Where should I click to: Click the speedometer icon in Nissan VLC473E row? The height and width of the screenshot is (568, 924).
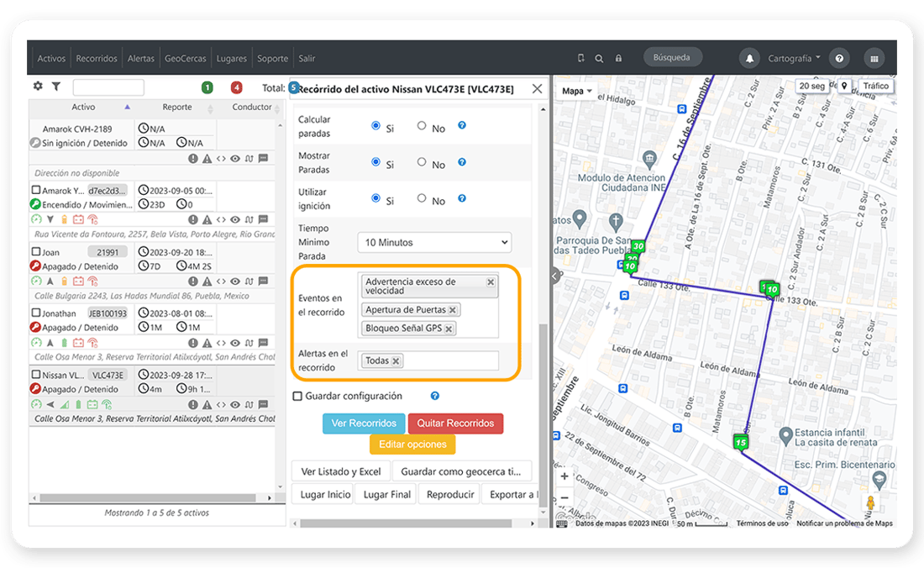click(x=36, y=404)
